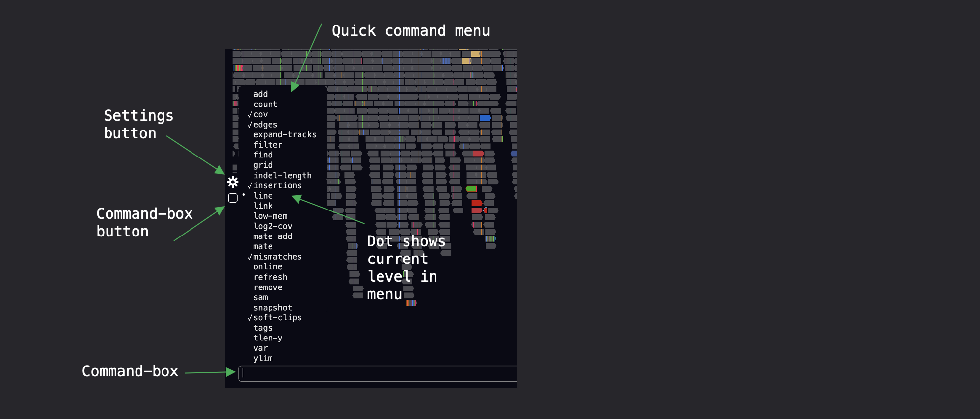This screenshot has width=980, height=419.
Task: Choose the snapshot command
Action: pos(272,308)
